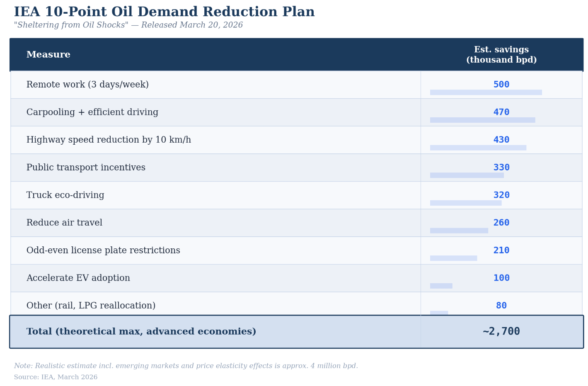Click 'Total (theoretical max, advanced economies)' label
The width and height of the screenshot is (588, 386).
[141, 332]
